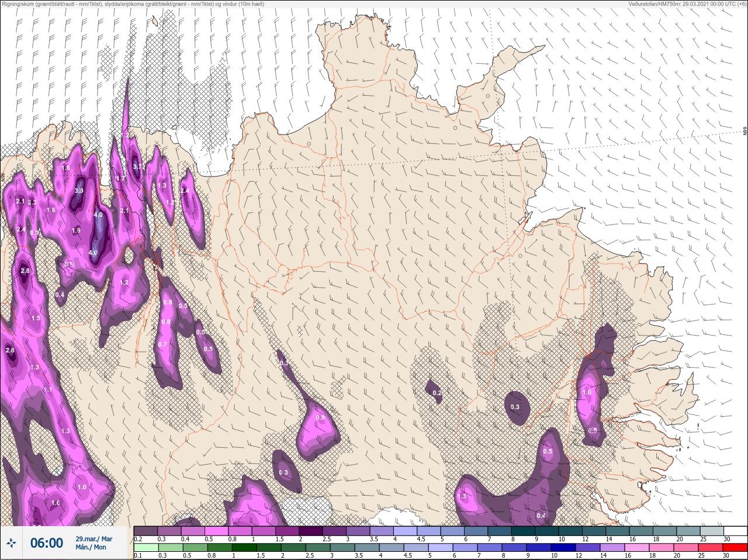Click the 0.2 precipitation value on the map
Image resolution: width=748 pixels, height=560 pixels.
click(x=437, y=393)
